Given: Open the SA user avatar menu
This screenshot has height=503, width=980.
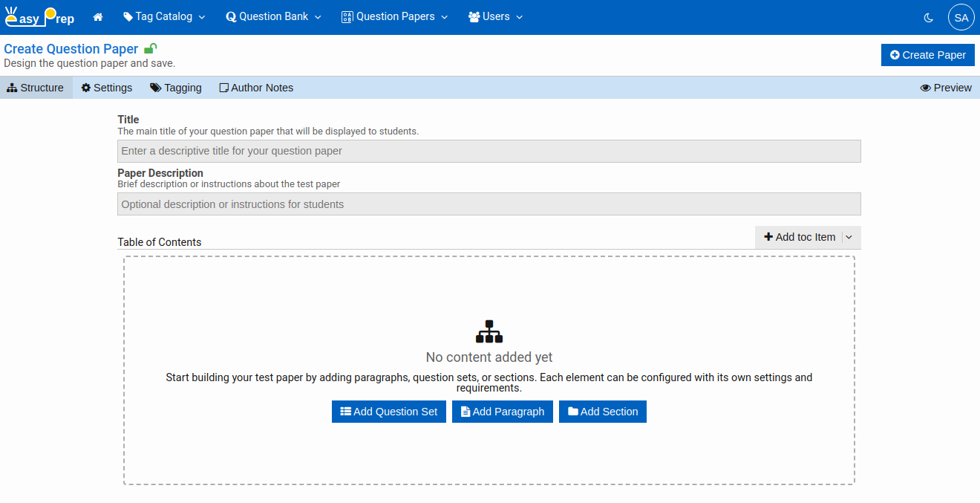Looking at the screenshot, I should coord(961,17).
